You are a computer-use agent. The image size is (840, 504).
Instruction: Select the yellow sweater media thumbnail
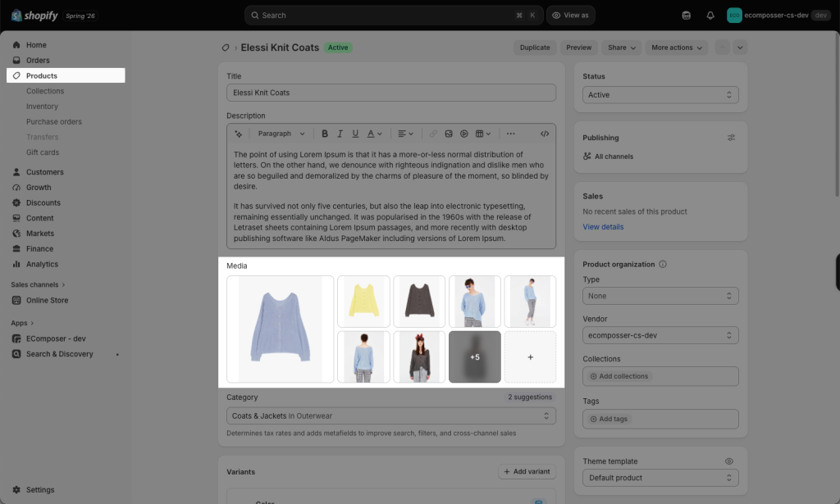click(363, 302)
